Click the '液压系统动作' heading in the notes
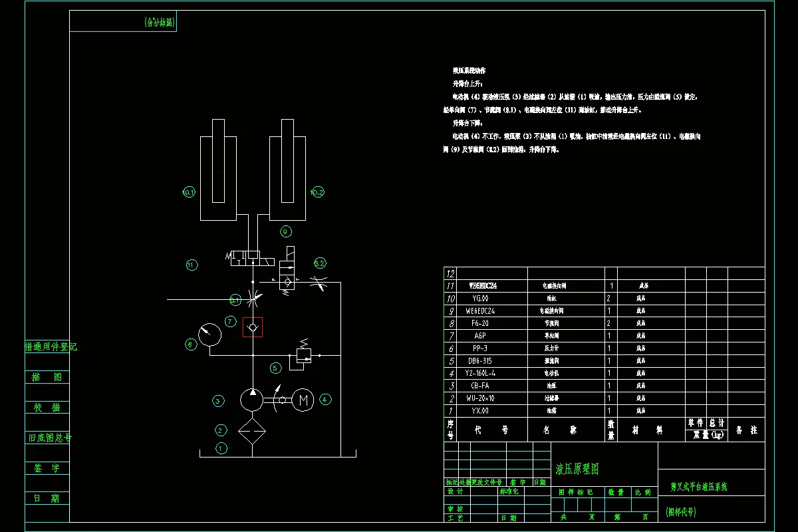The height and width of the screenshot is (532, 798). [469, 70]
